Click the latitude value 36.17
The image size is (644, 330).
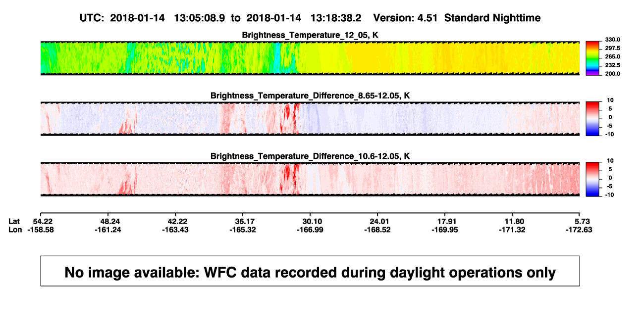point(242,221)
